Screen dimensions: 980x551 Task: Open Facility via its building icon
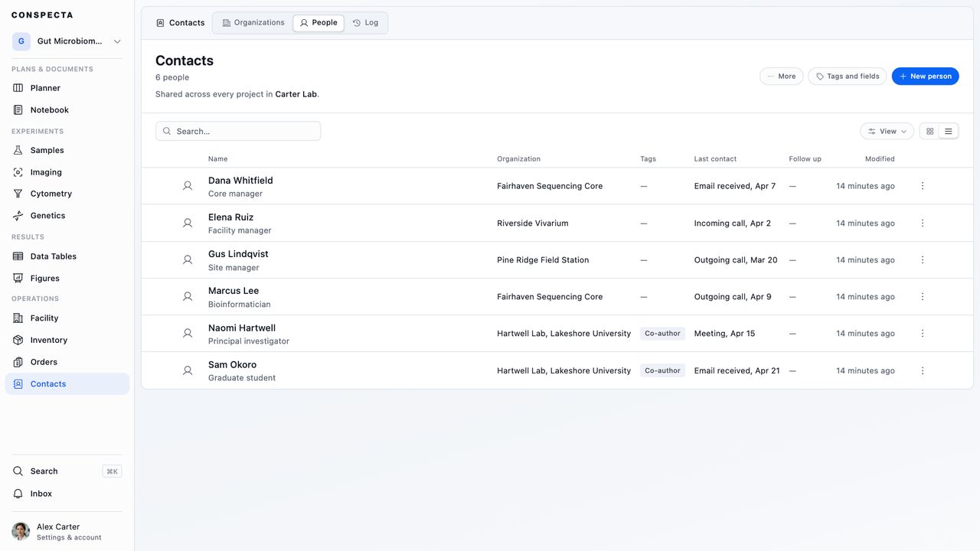pos(18,318)
